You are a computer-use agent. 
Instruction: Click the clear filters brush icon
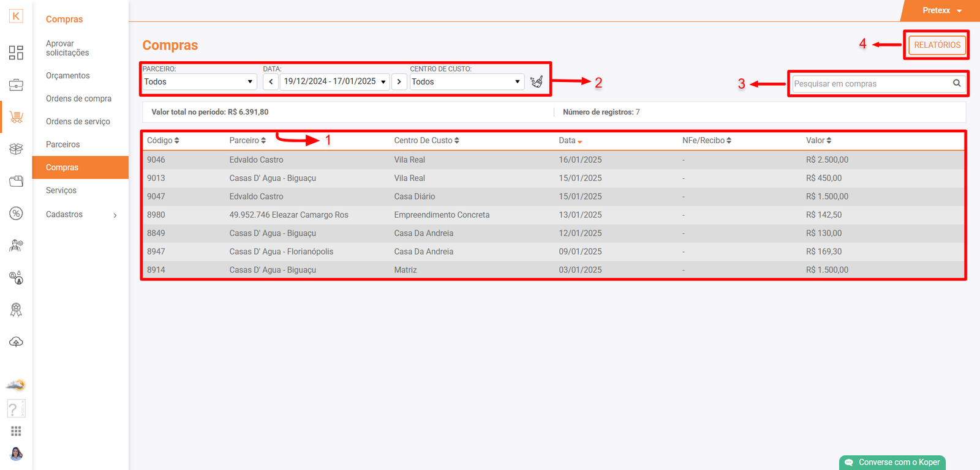(x=537, y=82)
